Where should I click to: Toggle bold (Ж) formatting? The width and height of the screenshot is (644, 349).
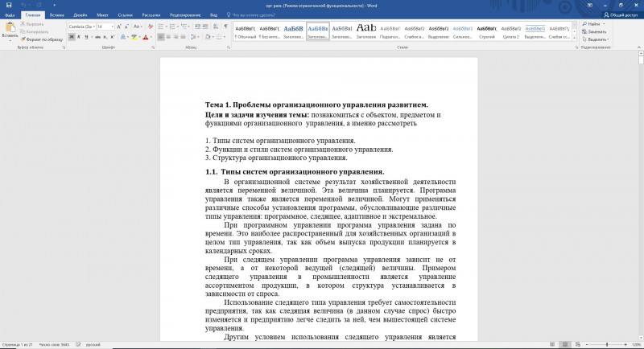72,37
